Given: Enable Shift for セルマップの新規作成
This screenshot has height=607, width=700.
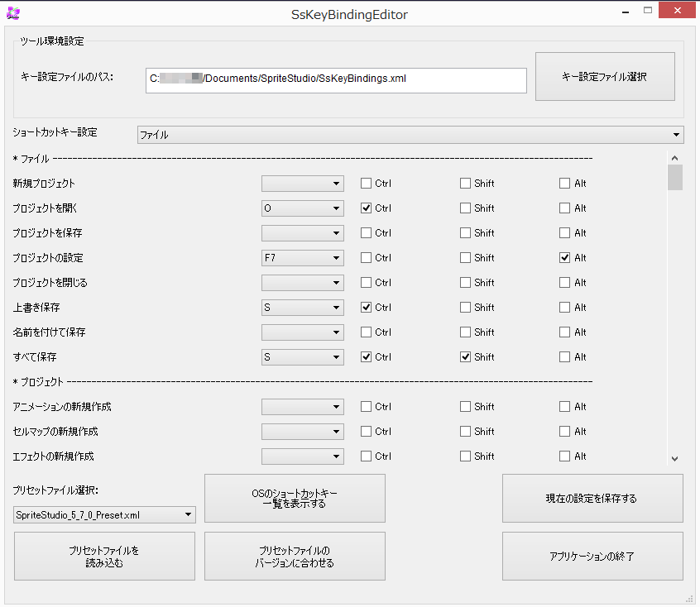Looking at the screenshot, I should tap(465, 432).
